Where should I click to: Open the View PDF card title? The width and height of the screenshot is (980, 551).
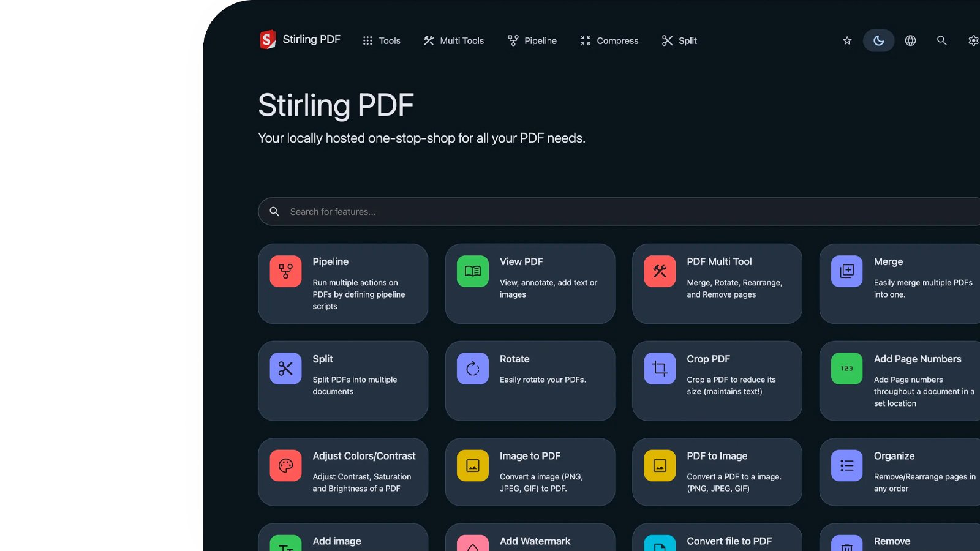(x=521, y=261)
